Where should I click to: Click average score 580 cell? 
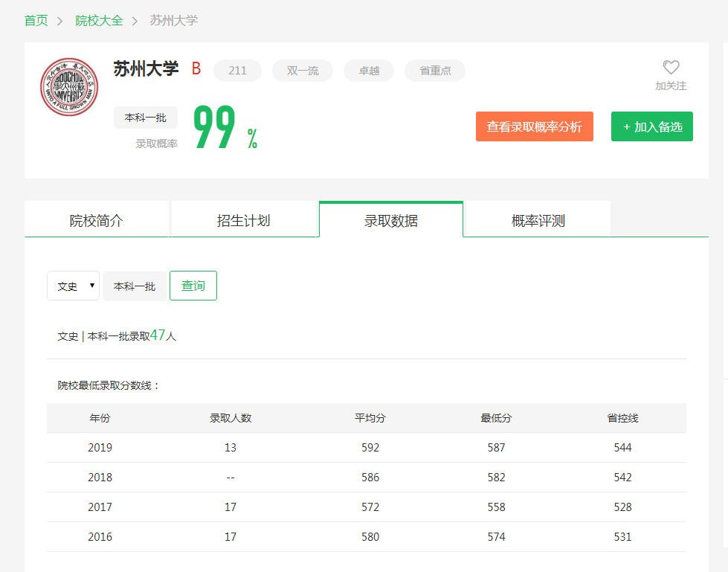370,537
